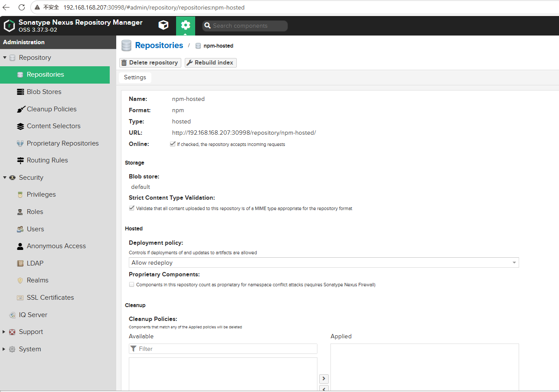The image size is (559, 392).
Task: Open the Browse cube icon in header
Action: (x=163, y=26)
